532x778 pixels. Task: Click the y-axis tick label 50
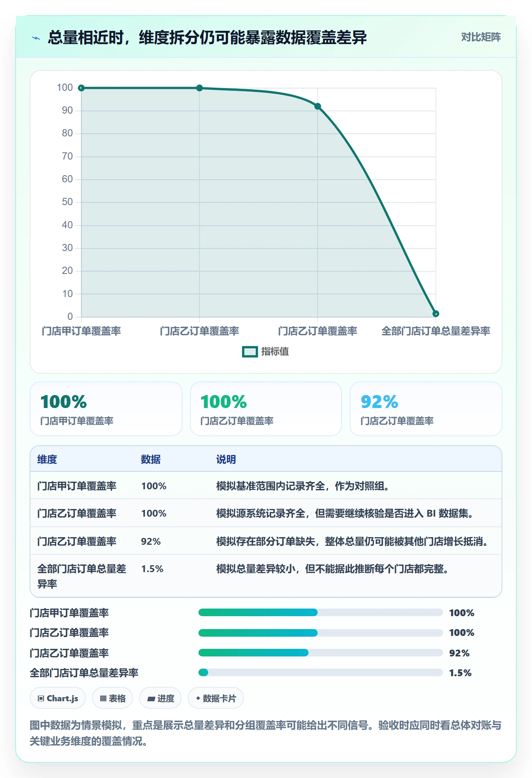pos(67,202)
